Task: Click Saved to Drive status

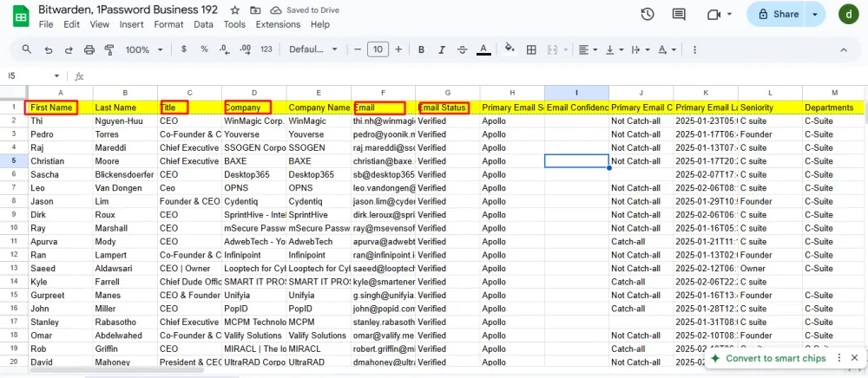Action: coord(305,10)
